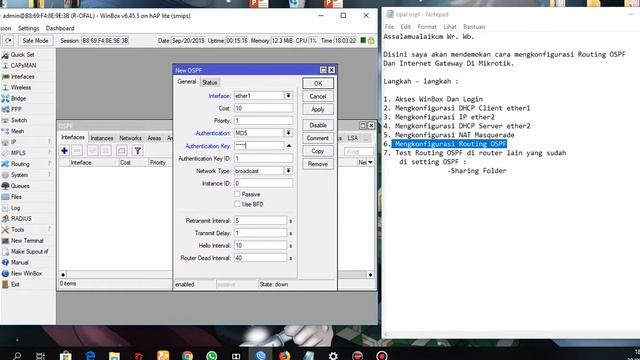This screenshot has width=640, height=360.
Task: Open Settings gear in the taskbar
Action: point(333,356)
